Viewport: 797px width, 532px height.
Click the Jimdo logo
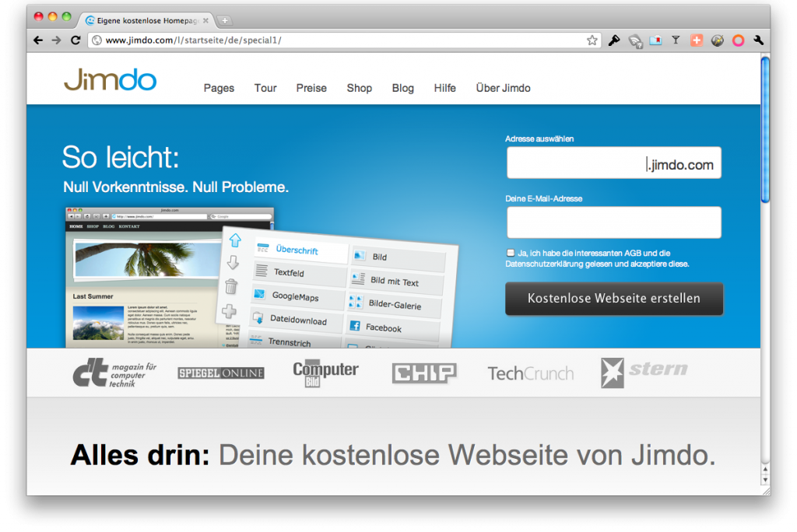tap(109, 79)
